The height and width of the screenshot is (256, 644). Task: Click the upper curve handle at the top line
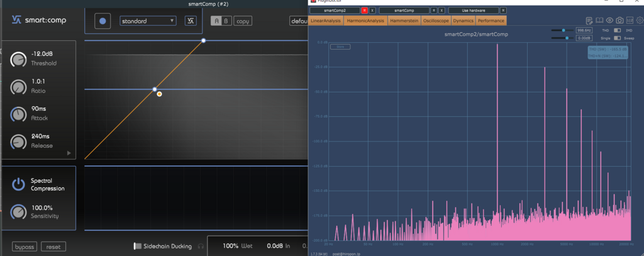[x=203, y=41]
